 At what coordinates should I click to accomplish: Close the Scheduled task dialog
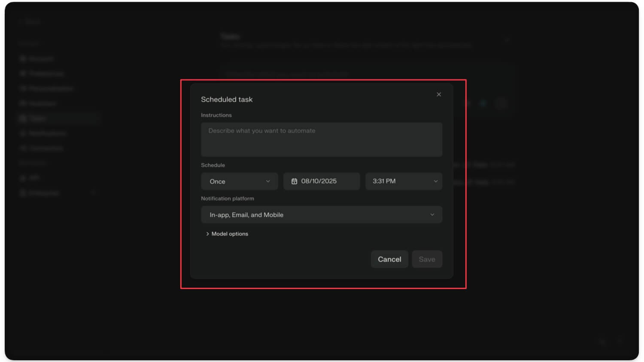click(x=438, y=94)
